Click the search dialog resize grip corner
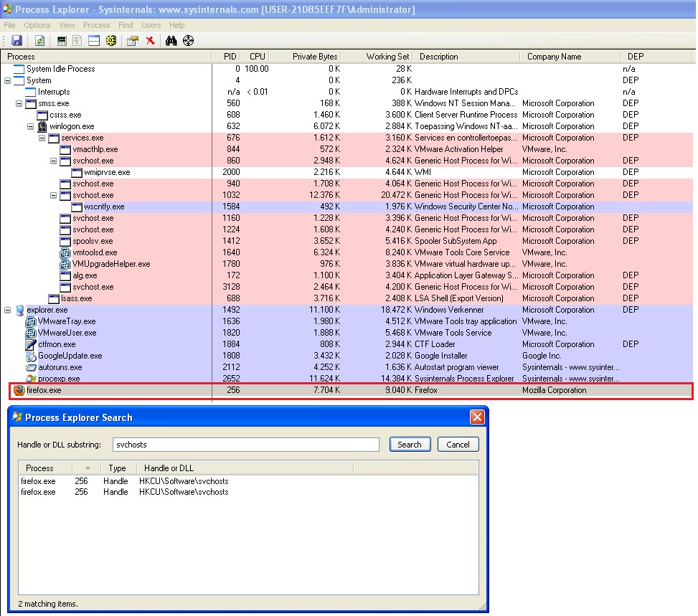 [x=483, y=606]
